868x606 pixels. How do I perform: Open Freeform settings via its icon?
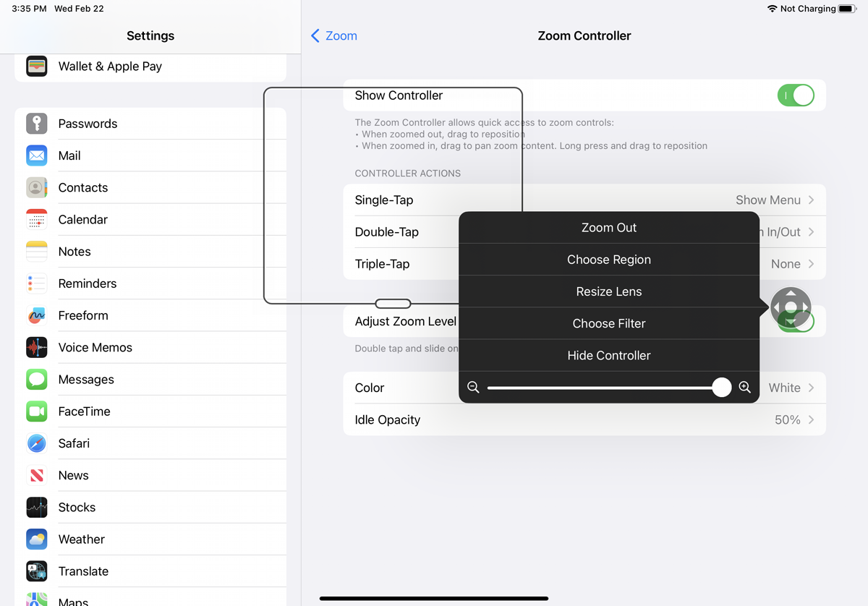click(x=36, y=315)
